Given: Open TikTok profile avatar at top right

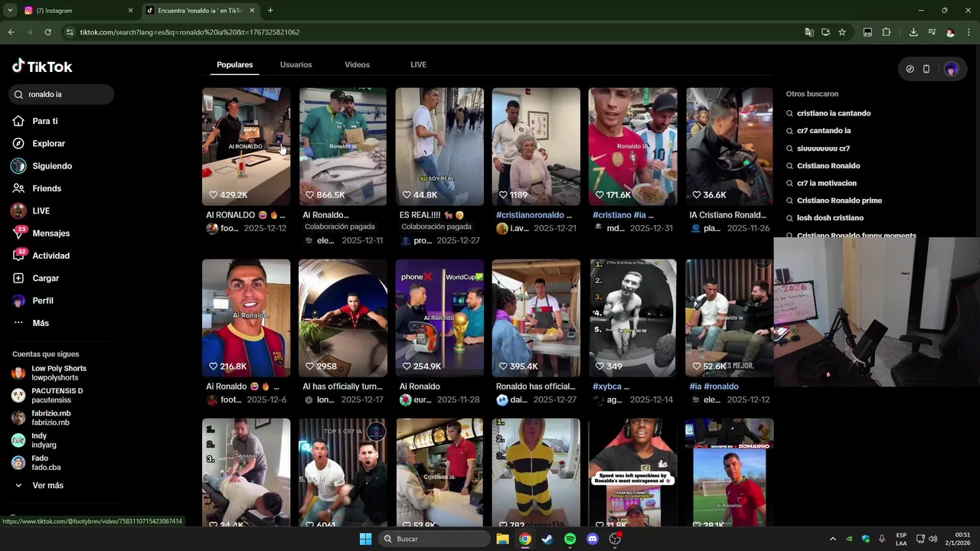Looking at the screenshot, I should (951, 69).
